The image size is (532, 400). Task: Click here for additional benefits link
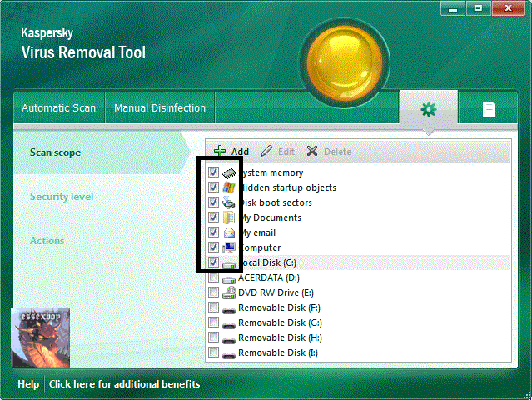pyautogui.click(x=125, y=384)
